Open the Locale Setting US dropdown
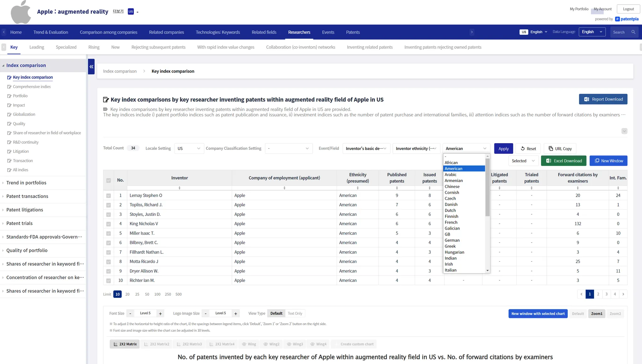 [x=189, y=148]
